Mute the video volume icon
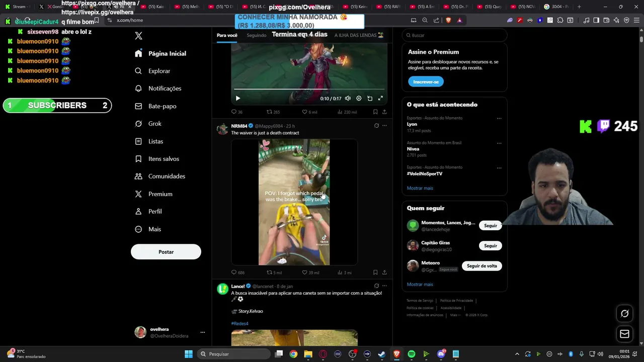The height and width of the screenshot is (362, 644). coord(348,99)
